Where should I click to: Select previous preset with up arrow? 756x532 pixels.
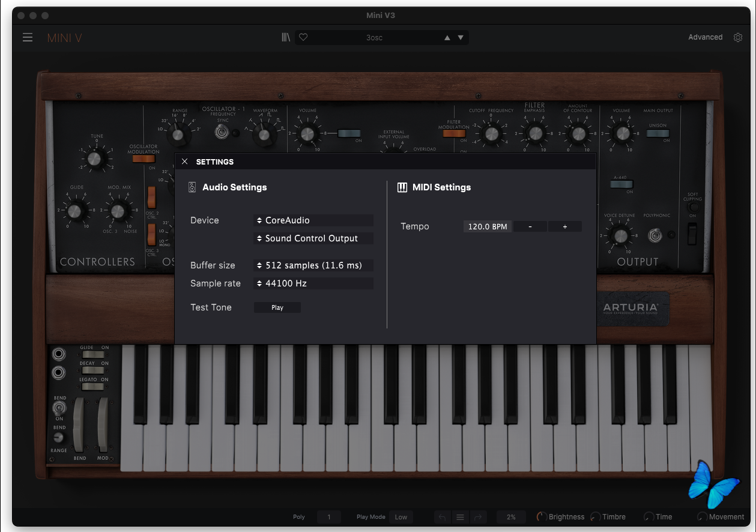pyautogui.click(x=447, y=38)
